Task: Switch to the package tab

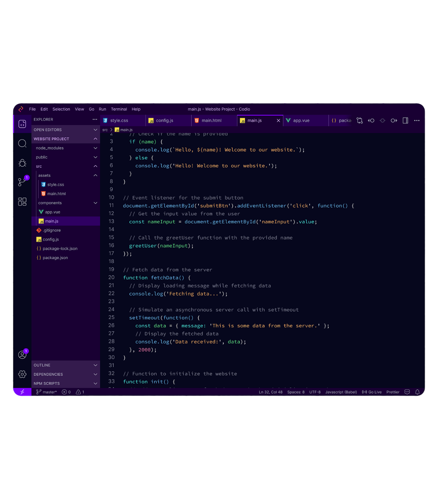Action: pyautogui.click(x=340, y=120)
